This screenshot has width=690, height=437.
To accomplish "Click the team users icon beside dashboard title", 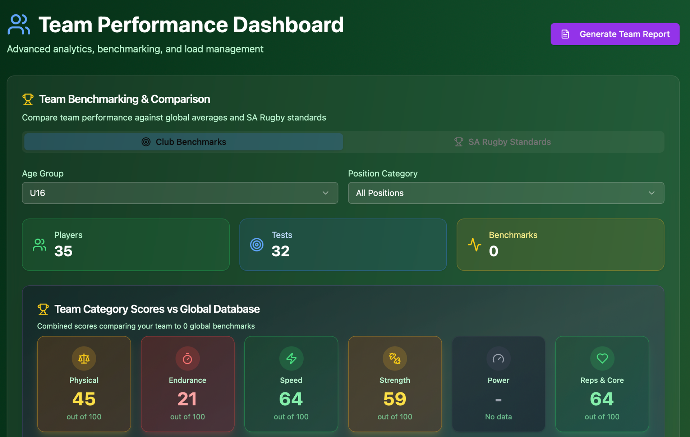I will point(19,25).
